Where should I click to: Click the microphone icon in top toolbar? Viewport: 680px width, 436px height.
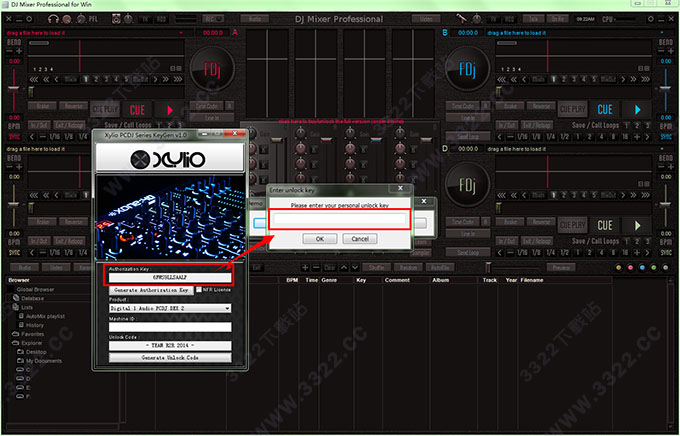click(461, 19)
